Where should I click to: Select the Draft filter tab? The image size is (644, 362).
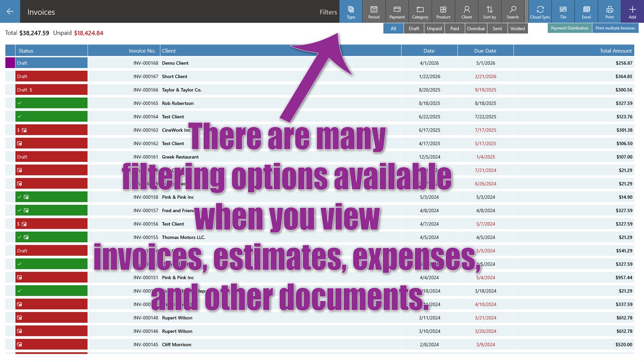coord(413,28)
